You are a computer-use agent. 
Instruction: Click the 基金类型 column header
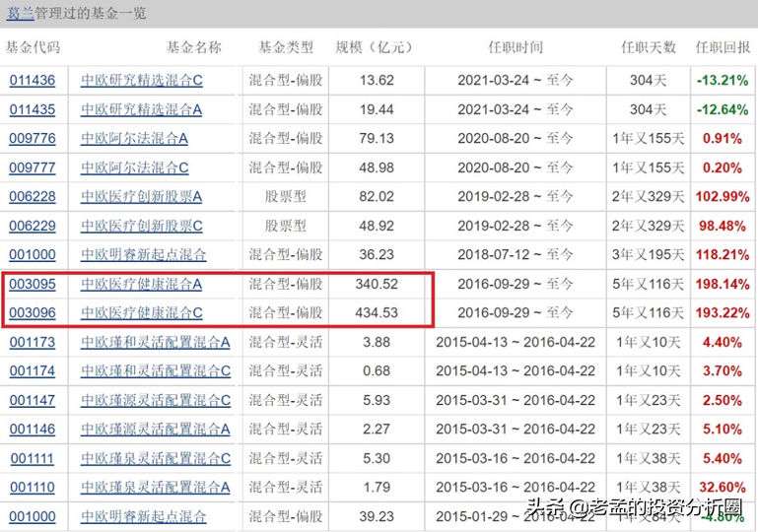coord(285,47)
